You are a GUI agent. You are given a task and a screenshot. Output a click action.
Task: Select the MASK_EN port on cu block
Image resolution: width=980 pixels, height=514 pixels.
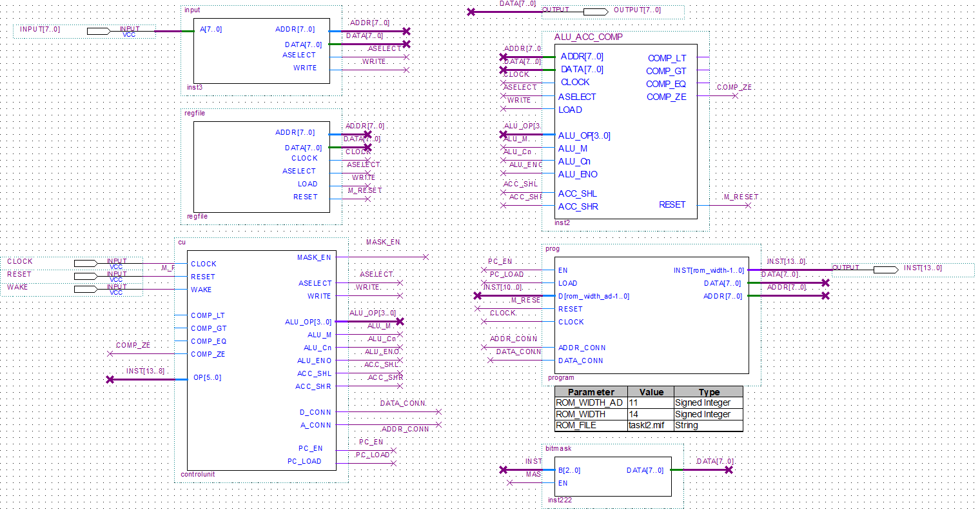coord(314,257)
